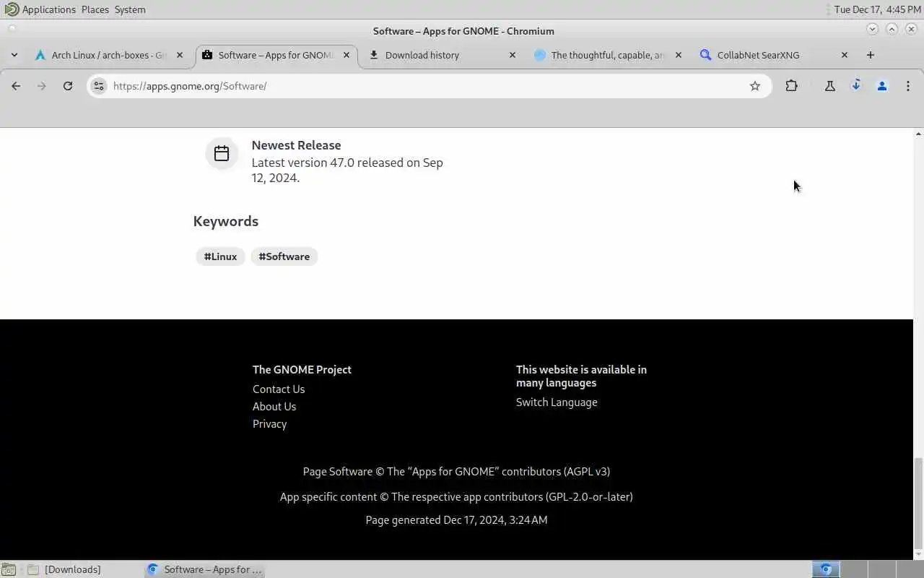924x578 pixels.
Task: Bookmark this page with the star icon
Action: pyautogui.click(x=755, y=86)
